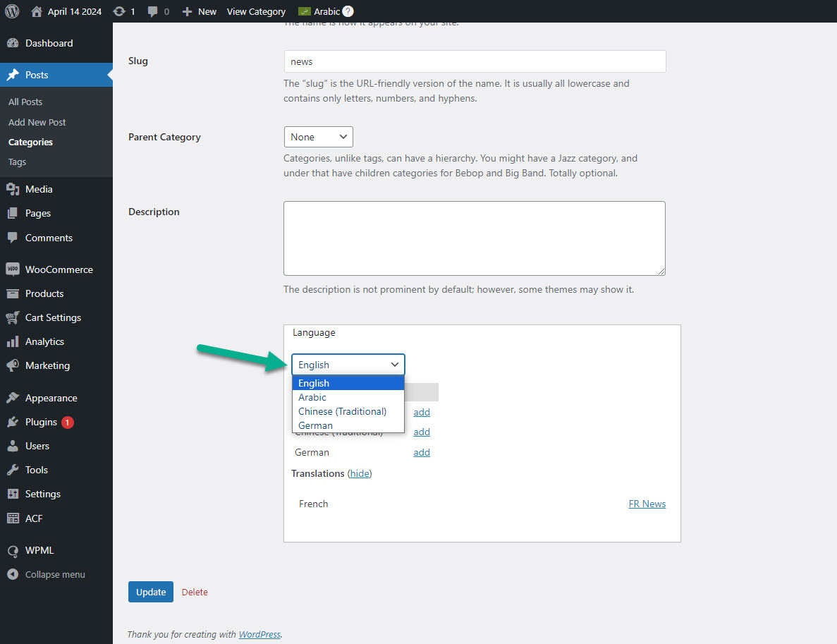
Task: Click the plus icon next to New
Action: [187, 11]
